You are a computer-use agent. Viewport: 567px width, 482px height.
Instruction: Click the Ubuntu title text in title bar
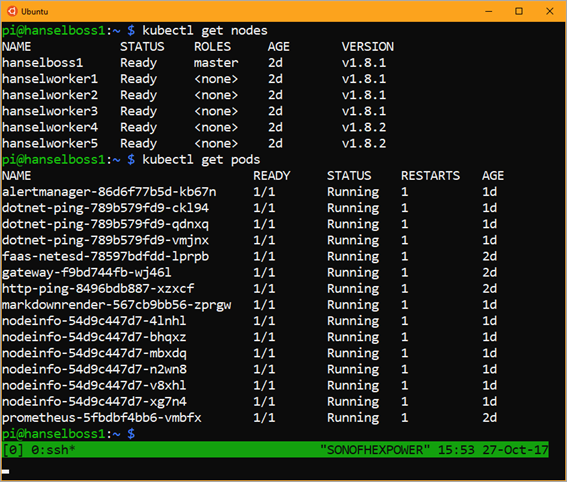pyautogui.click(x=35, y=12)
